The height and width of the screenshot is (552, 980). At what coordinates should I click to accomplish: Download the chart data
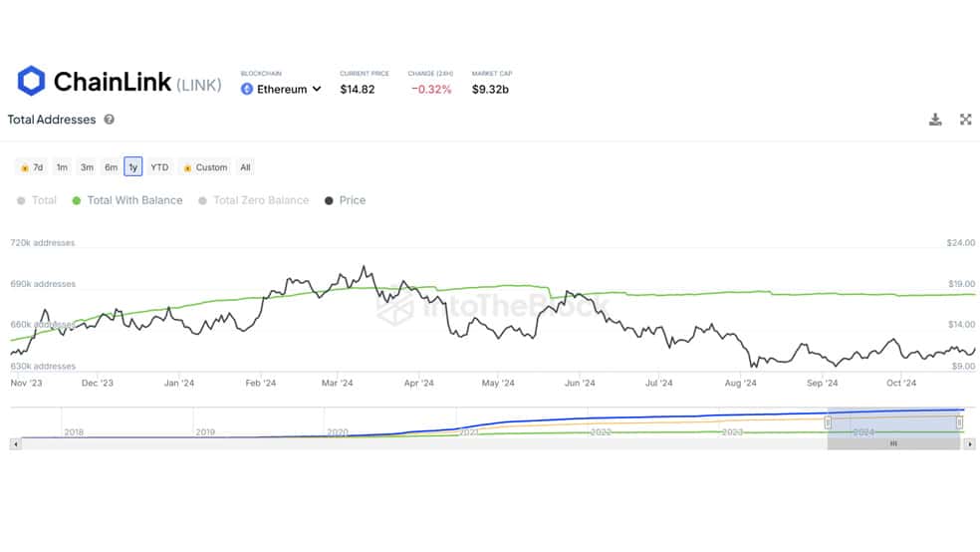coord(935,120)
